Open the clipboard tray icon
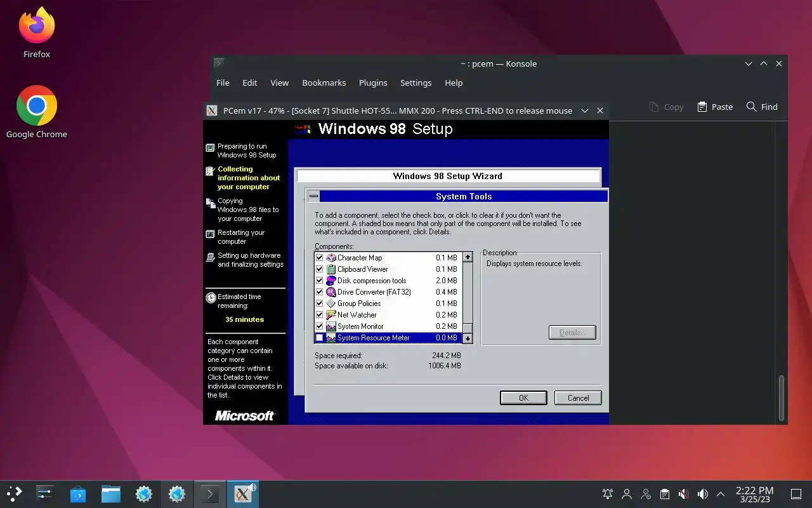Viewport: 812px width, 508px height. point(664,494)
